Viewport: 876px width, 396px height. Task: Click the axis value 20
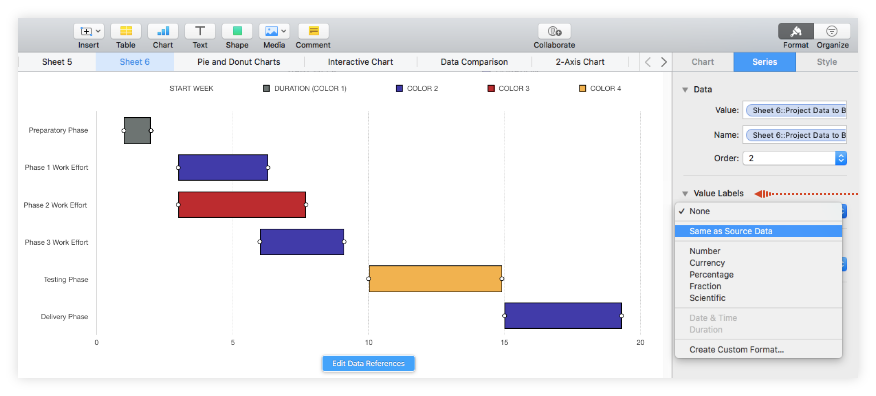[x=640, y=342]
